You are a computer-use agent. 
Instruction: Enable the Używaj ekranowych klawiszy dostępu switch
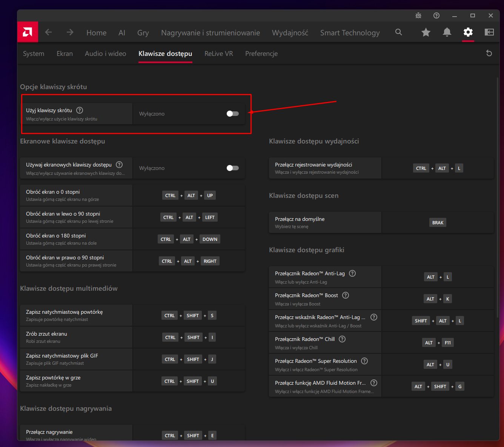click(x=233, y=168)
